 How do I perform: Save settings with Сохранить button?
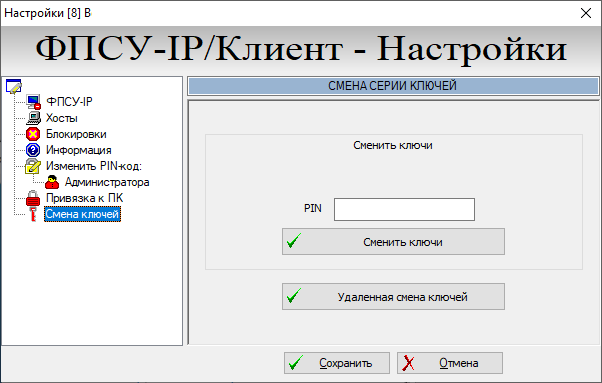[337, 363]
